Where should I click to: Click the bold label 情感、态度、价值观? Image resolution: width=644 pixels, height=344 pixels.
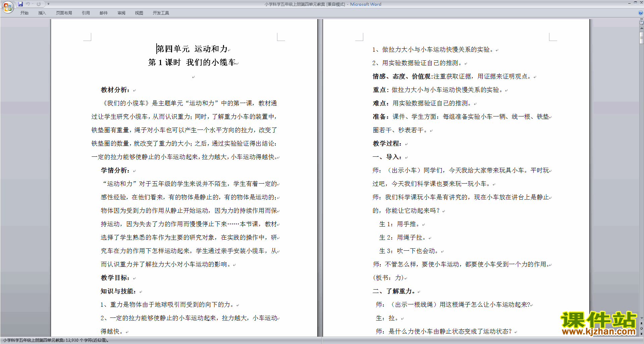[402, 77]
